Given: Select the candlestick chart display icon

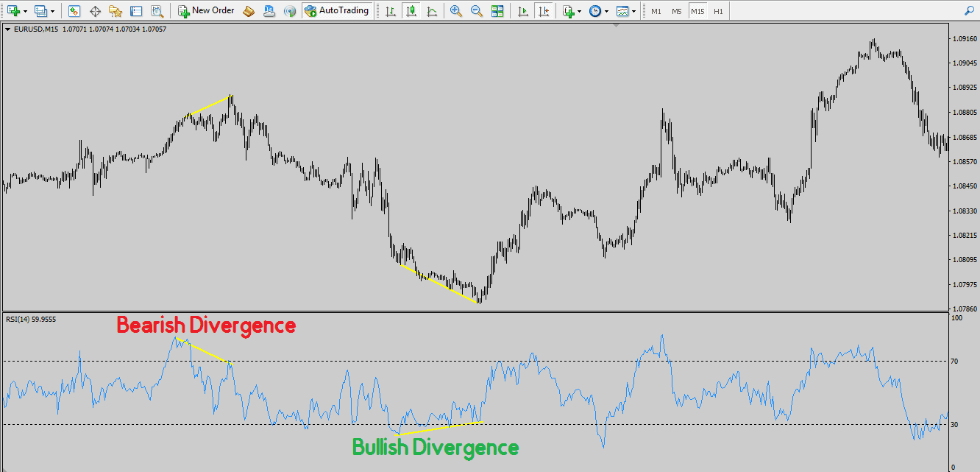Looking at the screenshot, I should pos(411,11).
